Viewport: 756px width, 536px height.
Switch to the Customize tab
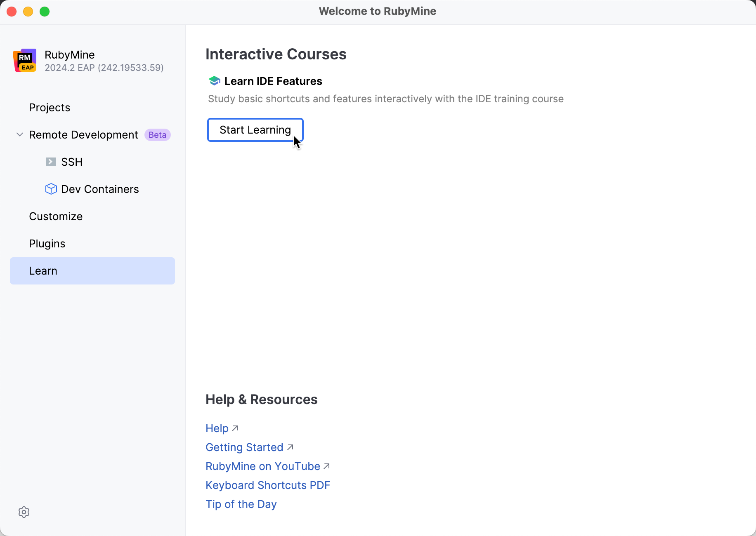[x=56, y=216]
